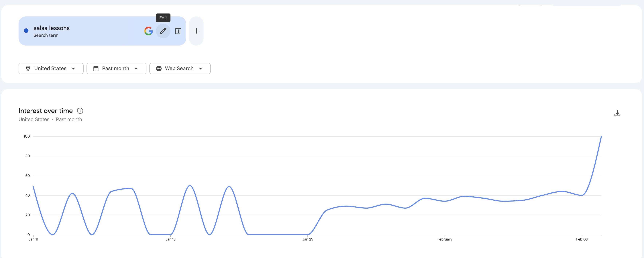Screen dimensions: 644x258
Task: Open the Web Search type dropdown
Action: 201,69
